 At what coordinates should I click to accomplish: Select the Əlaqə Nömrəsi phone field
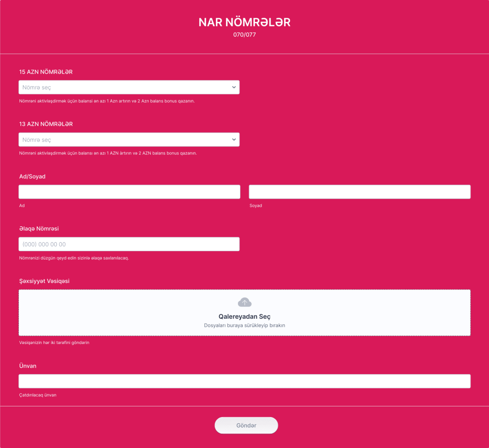tap(129, 244)
